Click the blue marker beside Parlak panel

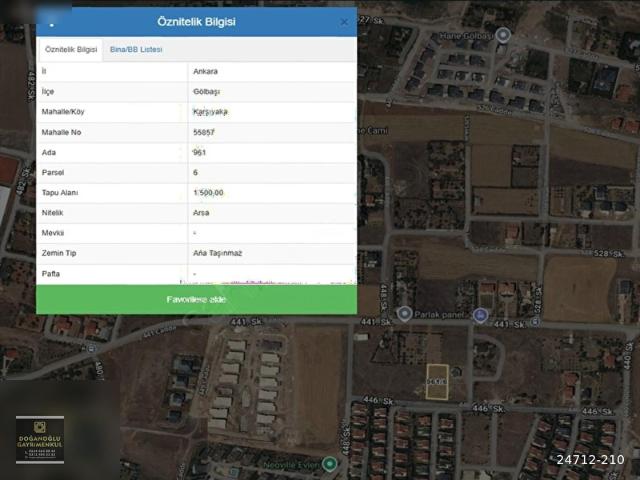pos(480,316)
